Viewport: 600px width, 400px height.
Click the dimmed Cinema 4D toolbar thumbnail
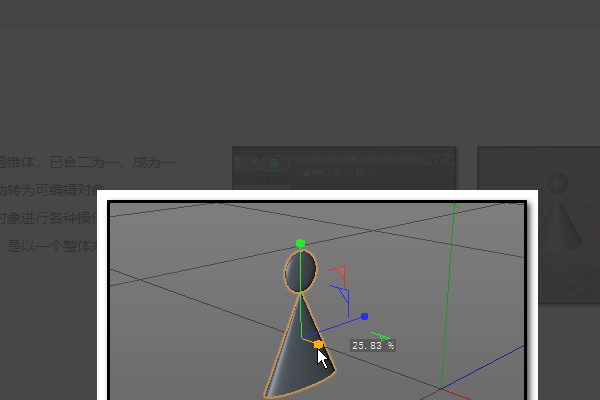point(344,168)
